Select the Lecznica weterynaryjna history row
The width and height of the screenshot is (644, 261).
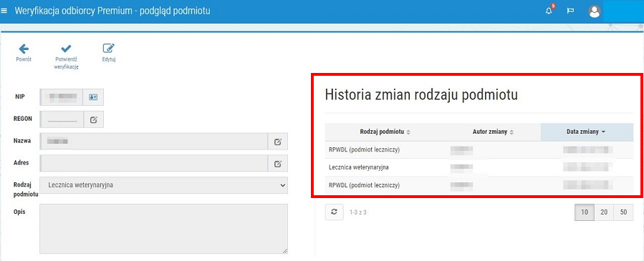pyautogui.click(x=479, y=167)
